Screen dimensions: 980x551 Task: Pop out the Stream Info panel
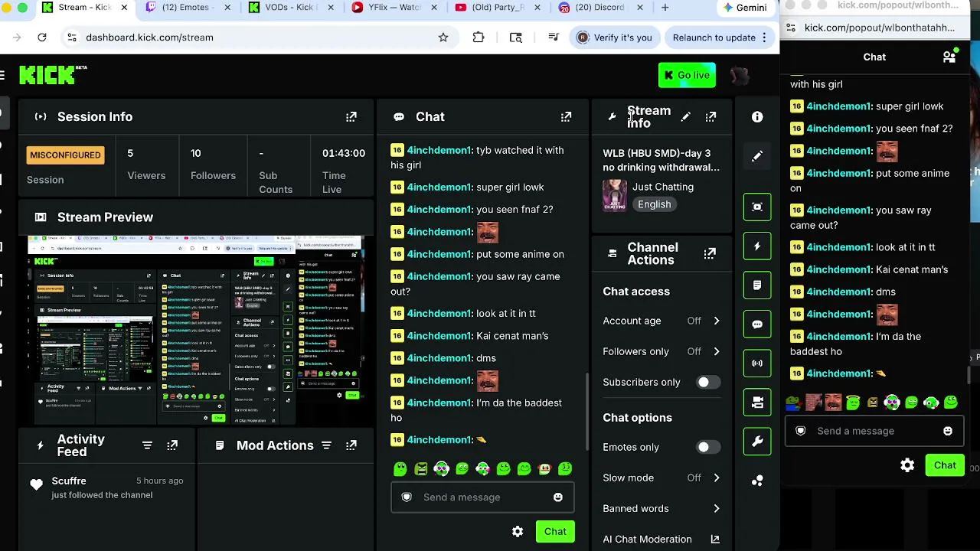(710, 117)
